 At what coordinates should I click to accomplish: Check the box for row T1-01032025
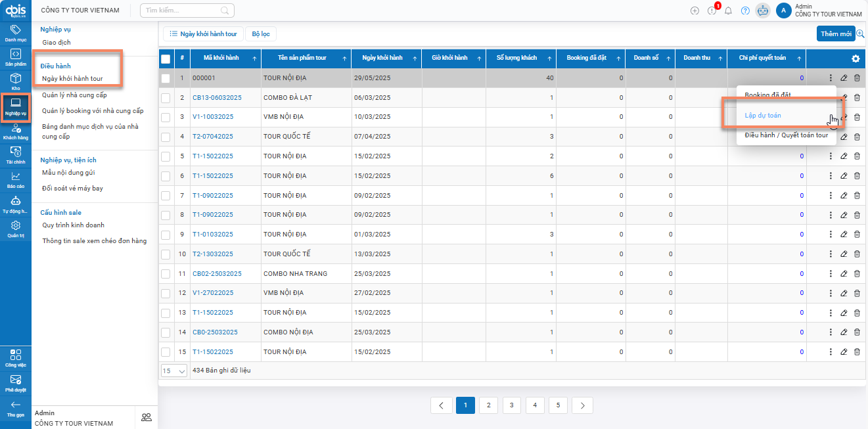tap(166, 235)
